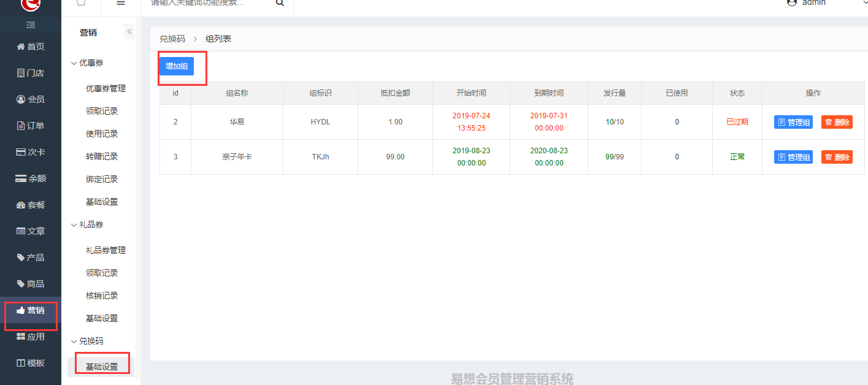The width and height of the screenshot is (868, 385).
Task: Go to 订单 in the sidebar
Action: point(31,126)
